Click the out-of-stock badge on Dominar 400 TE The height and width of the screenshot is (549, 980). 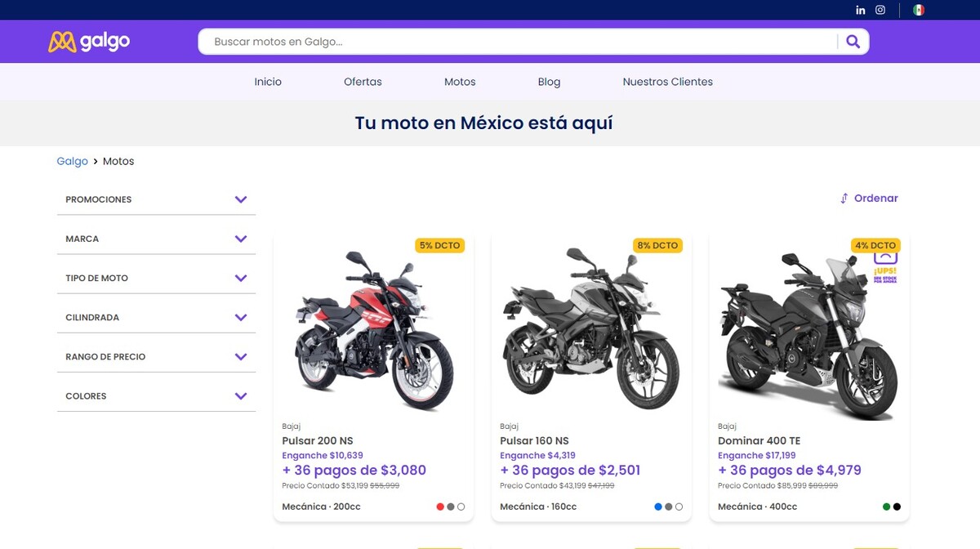[885, 268]
